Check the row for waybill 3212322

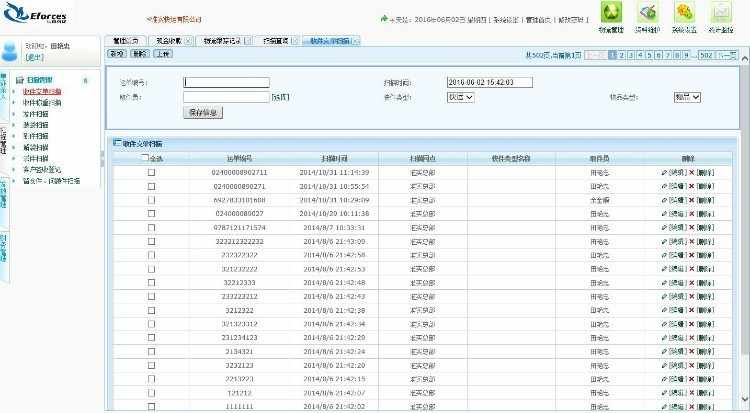[151, 310]
